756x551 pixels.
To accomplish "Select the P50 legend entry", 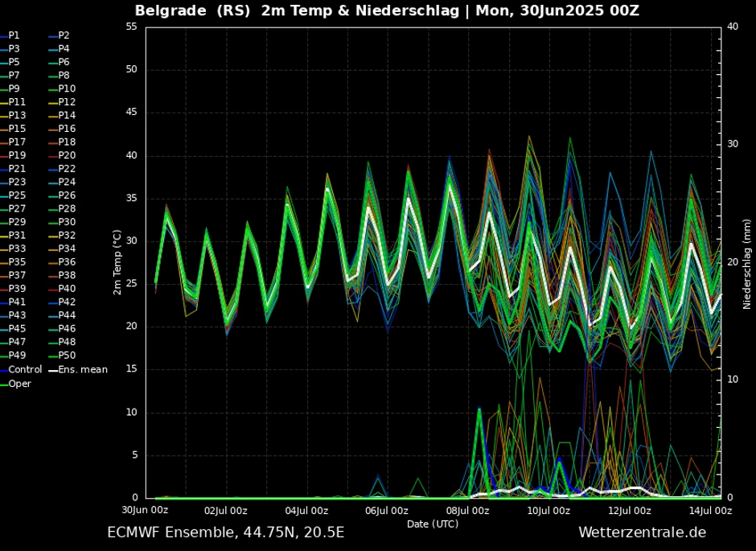I will (x=67, y=356).
